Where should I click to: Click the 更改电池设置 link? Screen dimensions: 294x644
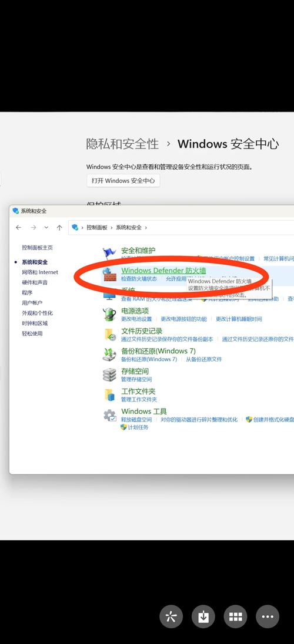[x=136, y=319]
